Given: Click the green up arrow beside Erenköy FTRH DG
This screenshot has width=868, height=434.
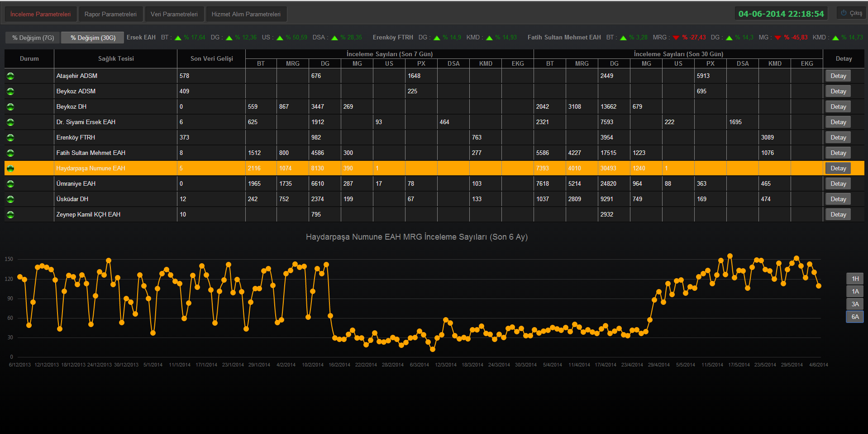Looking at the screenshot, I should [437, 38].
